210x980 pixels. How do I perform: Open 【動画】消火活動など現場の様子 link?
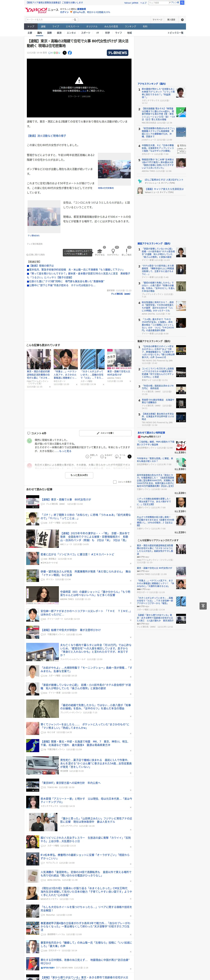[46, 136]
